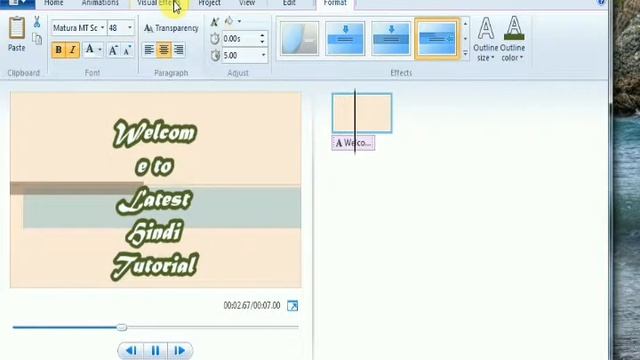Click the title clip thumbnail on the storyboard
Image resolution: width=640 pixels, height=360 pixels.
(362, 113)
